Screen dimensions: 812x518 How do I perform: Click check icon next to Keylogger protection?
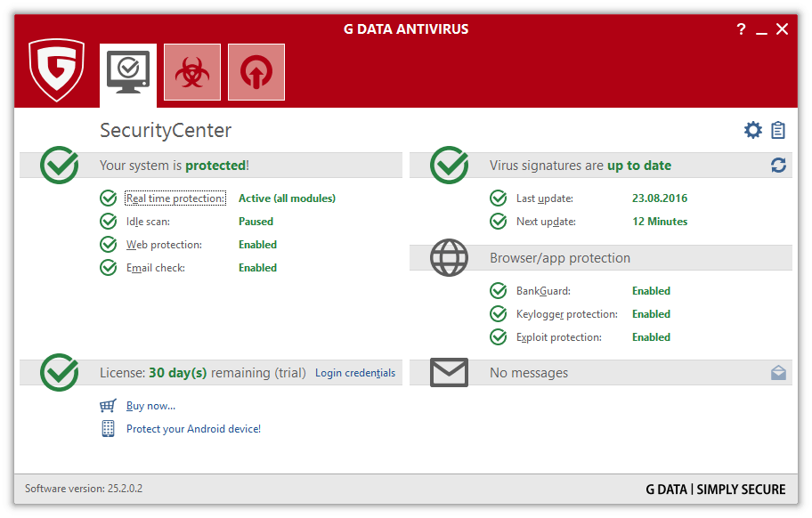499,314
